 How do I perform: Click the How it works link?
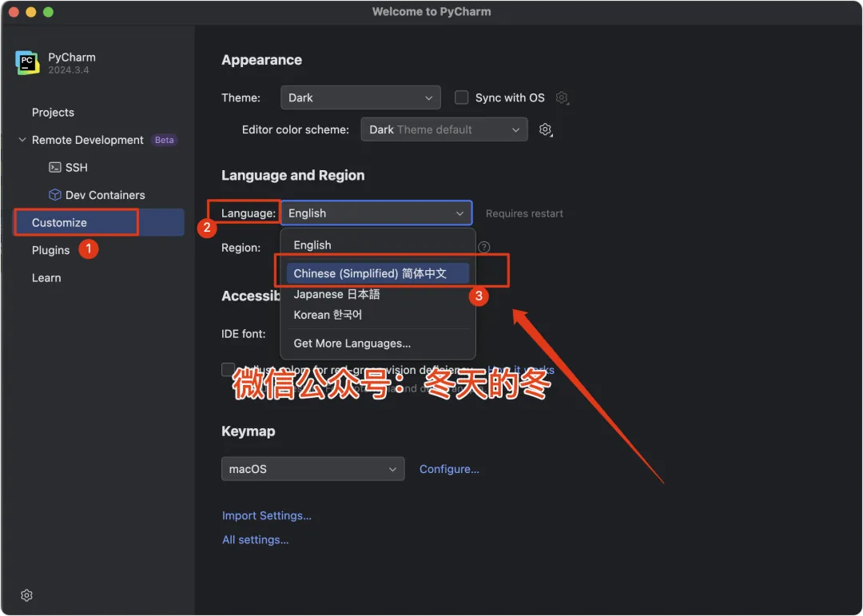(x=521, y=369)
